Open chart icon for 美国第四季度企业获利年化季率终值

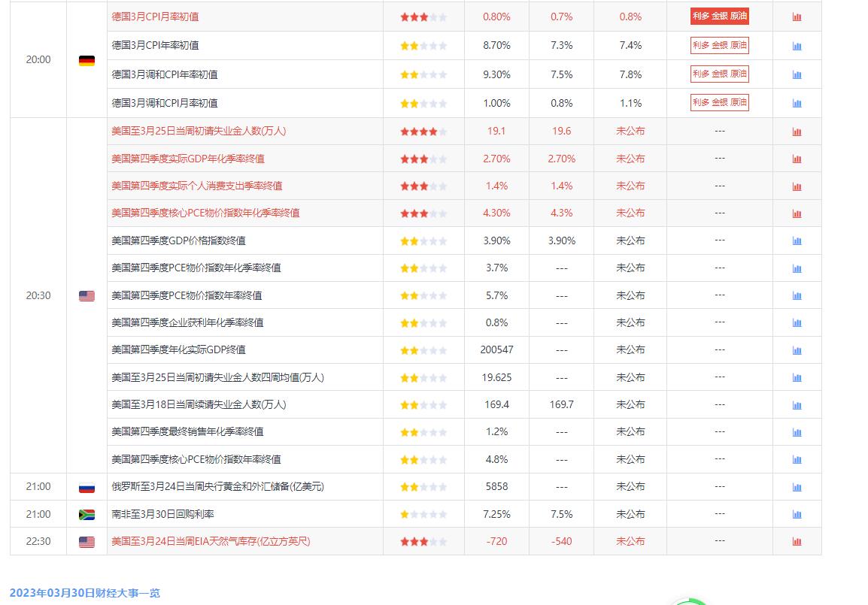click(797, 322)
